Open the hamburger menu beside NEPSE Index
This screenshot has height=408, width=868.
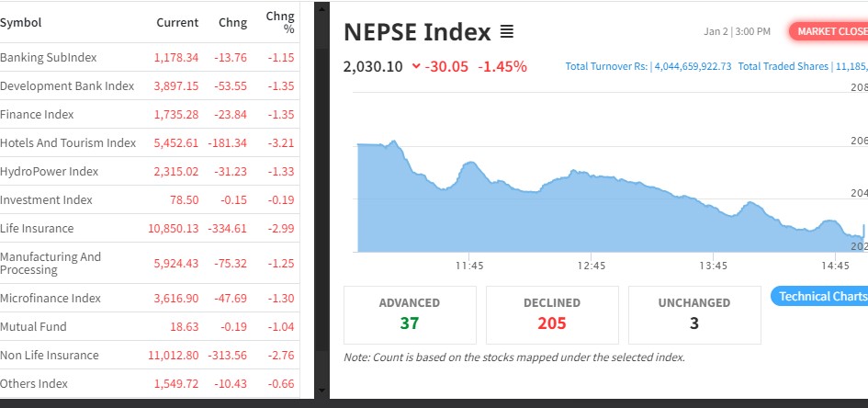pyautogui.click(x=507, y=32)
